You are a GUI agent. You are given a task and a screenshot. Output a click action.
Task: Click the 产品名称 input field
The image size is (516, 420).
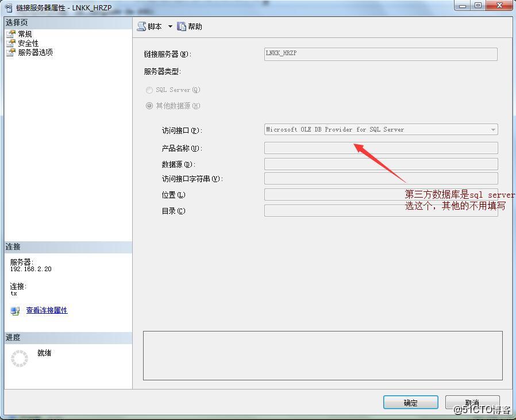(381, 148)
